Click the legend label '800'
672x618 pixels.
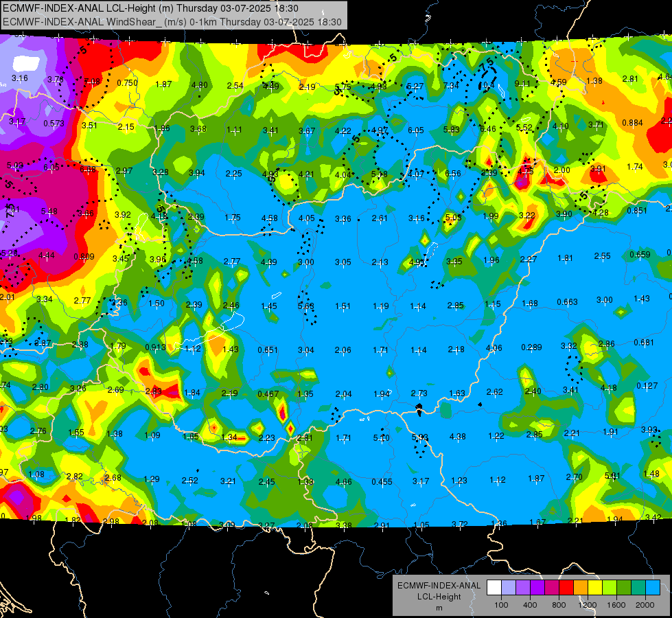tap(559, 605)
